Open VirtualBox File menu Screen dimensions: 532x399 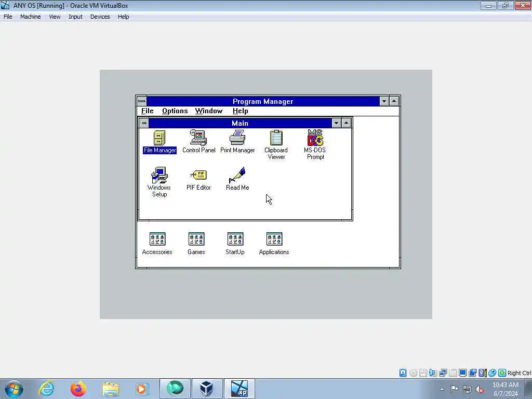click(x=8, y=17)
